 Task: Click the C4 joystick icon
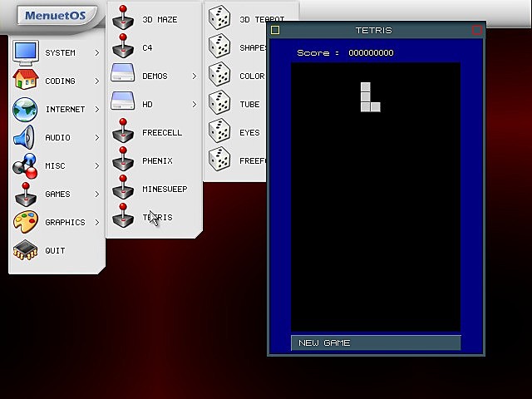[123, 46]
